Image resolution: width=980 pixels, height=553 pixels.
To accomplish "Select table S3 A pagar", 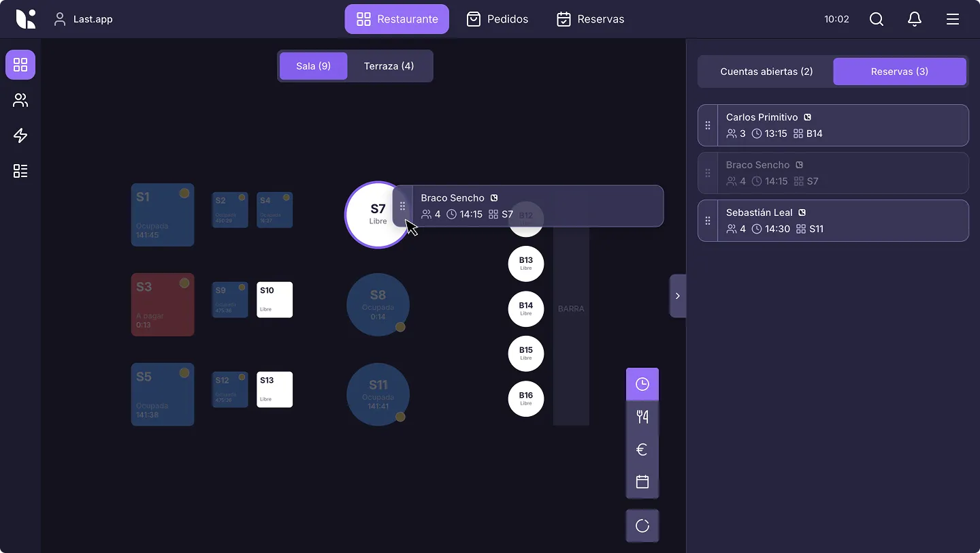I will 163,304.
